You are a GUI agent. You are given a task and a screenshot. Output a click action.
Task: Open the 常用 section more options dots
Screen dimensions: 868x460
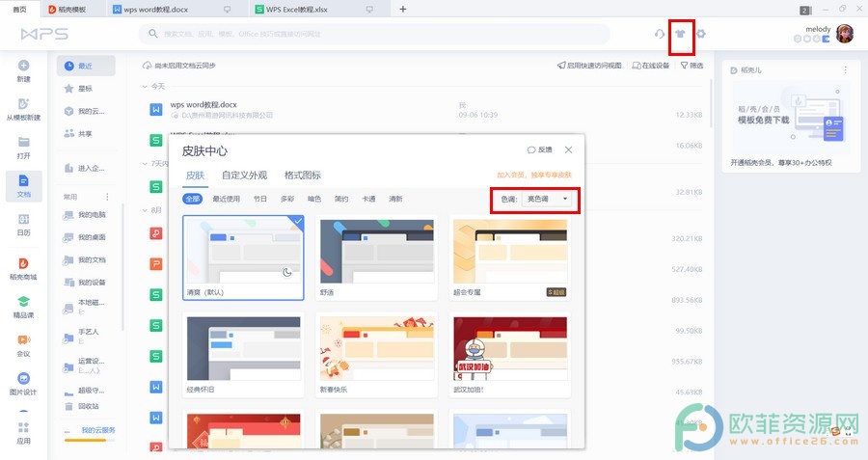(107, 197)
